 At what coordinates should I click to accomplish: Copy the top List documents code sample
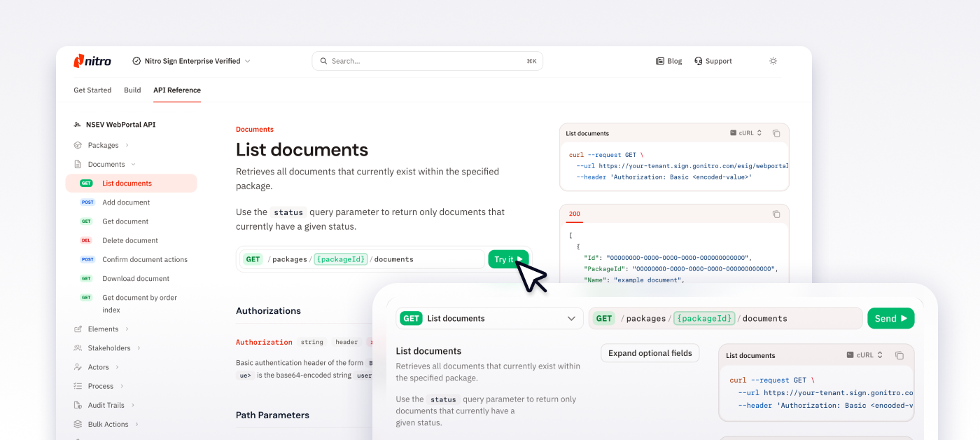776,133
